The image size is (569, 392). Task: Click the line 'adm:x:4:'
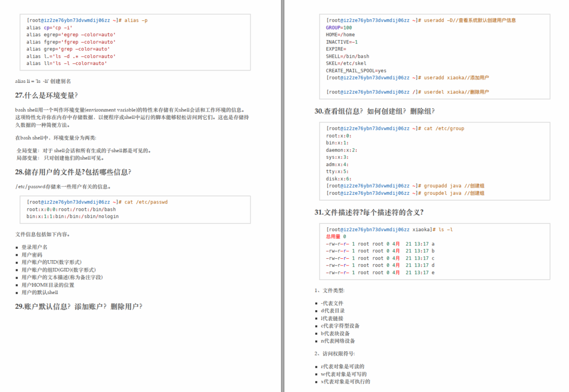point(337,165)
